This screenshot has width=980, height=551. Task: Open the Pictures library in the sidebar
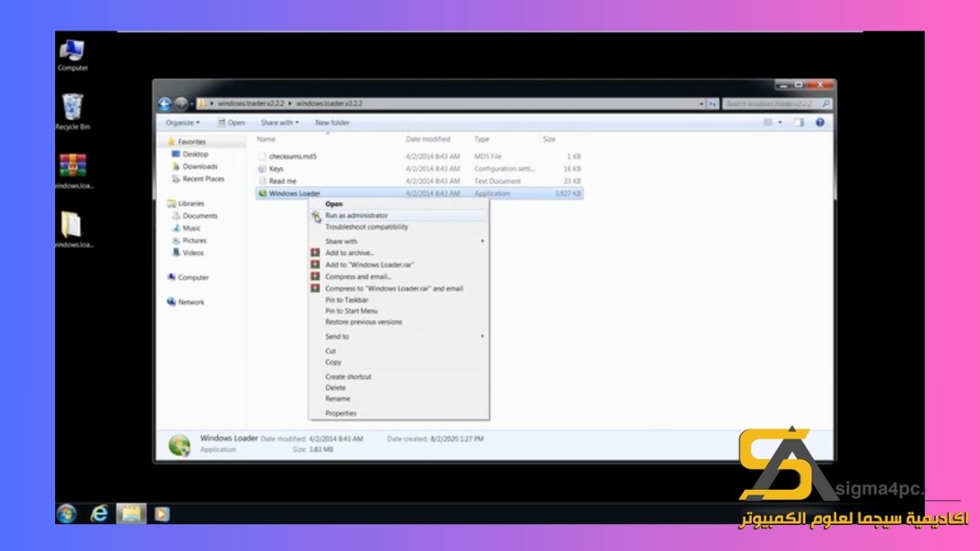194,240
